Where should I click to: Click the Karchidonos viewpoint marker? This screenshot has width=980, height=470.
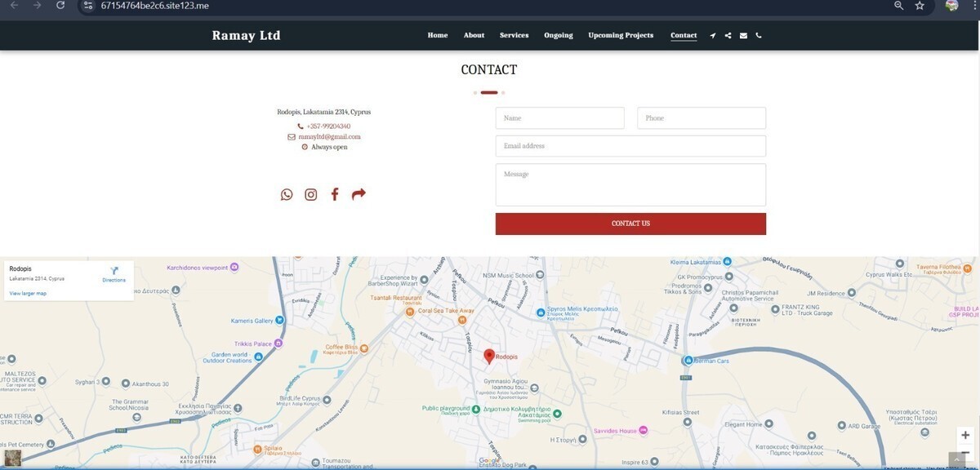pyautogui.click(x=235, y=267)
